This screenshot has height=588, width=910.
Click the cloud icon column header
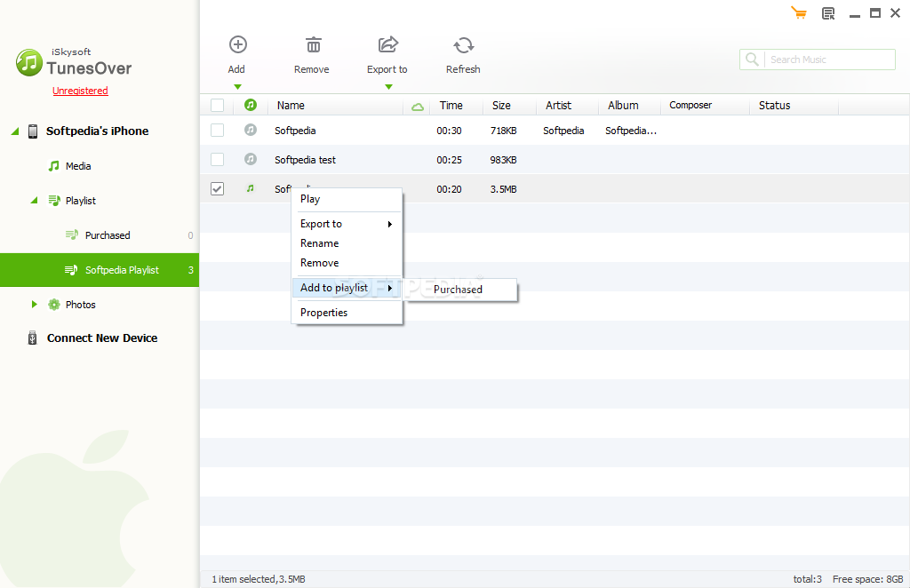[418, 107]
